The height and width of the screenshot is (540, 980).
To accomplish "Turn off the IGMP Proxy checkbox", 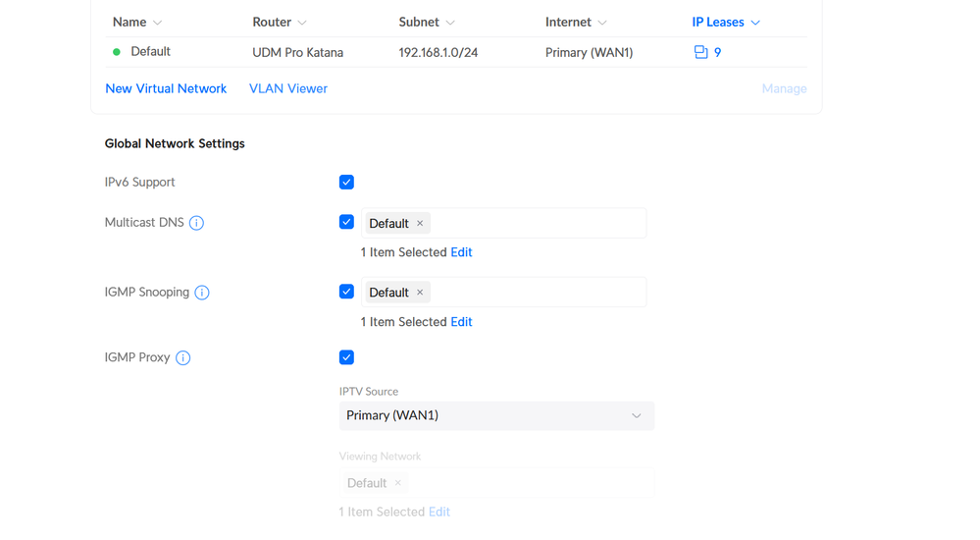I will coord(346,357).
